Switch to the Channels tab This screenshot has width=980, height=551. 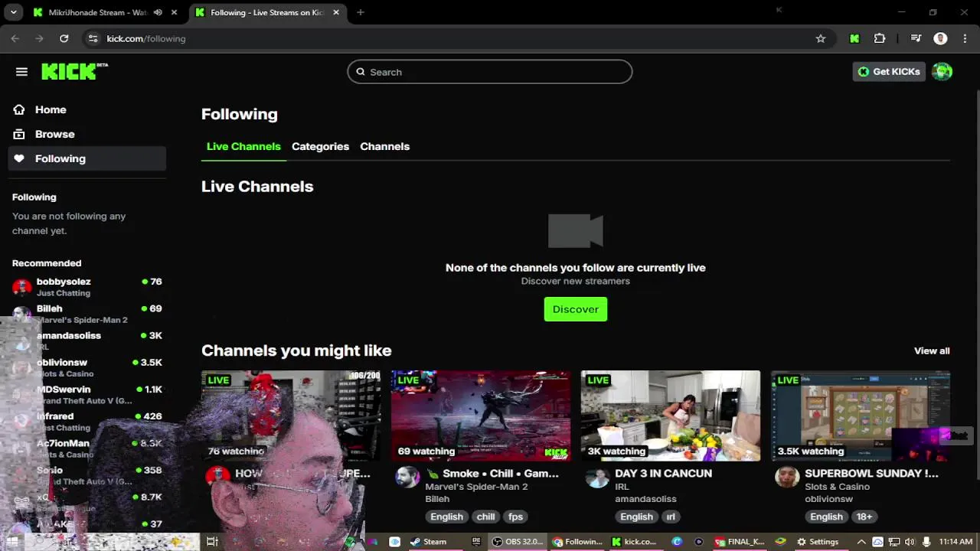384,146
